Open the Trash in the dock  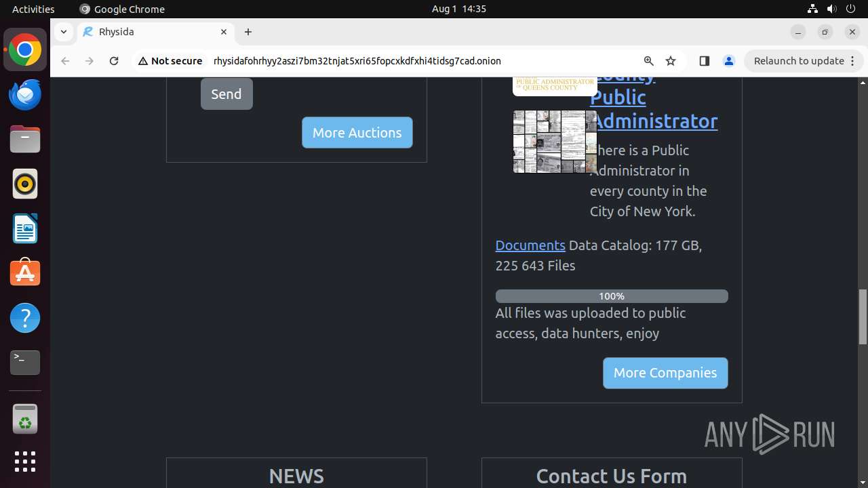25,420
